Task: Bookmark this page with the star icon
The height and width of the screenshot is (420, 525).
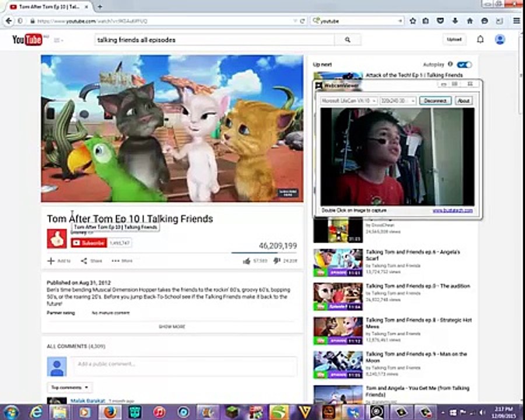Action: [413, 21]
